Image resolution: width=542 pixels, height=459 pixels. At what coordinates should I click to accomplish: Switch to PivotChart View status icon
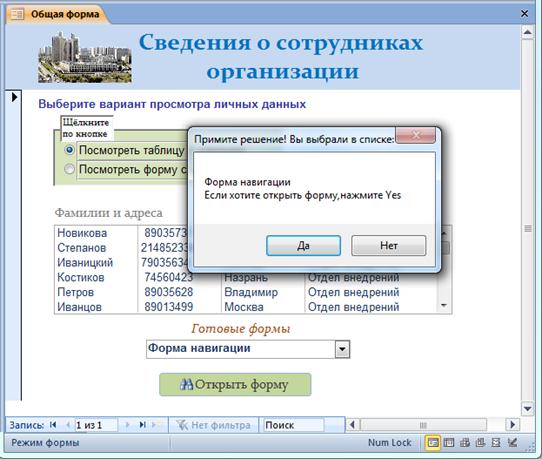480,442
